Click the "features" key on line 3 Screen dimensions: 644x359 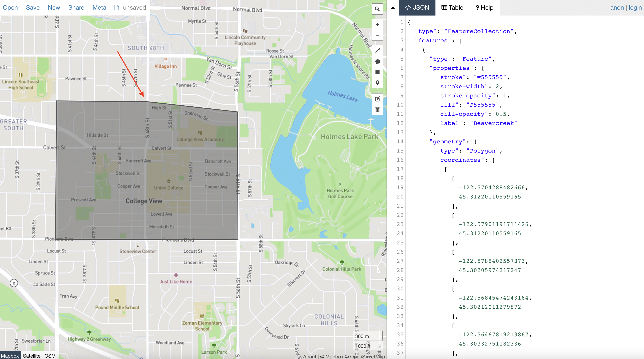coord(433,40)
